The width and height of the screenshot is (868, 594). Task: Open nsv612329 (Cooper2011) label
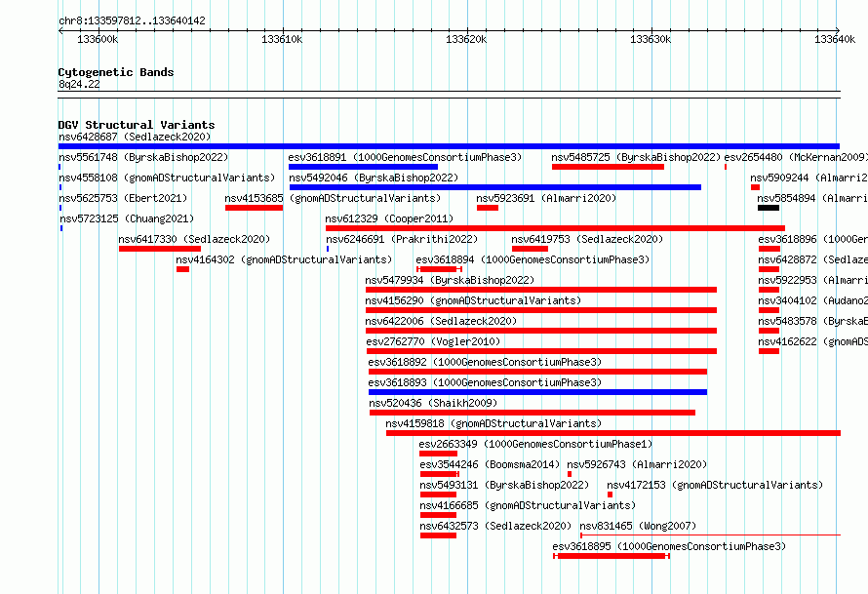[389, 218]
